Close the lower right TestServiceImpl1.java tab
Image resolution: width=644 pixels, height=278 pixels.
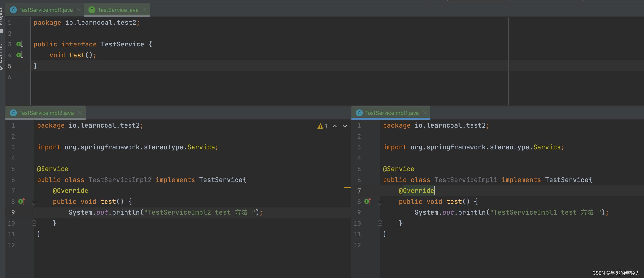coord(425,113)
